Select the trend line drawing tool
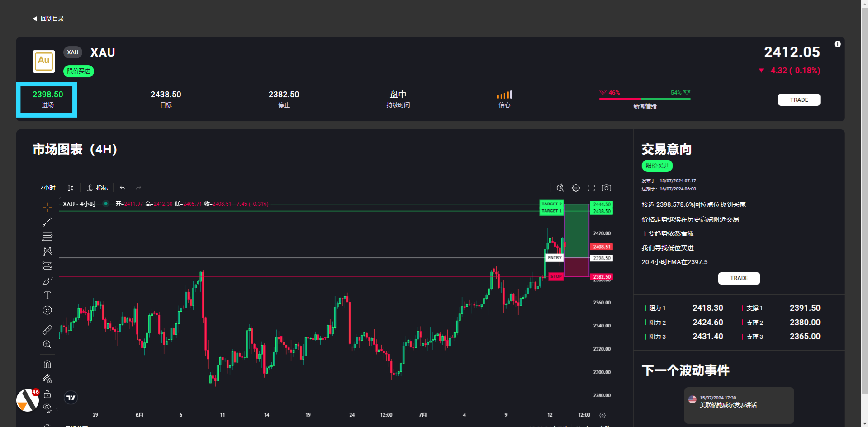 (x=47, y=222)
